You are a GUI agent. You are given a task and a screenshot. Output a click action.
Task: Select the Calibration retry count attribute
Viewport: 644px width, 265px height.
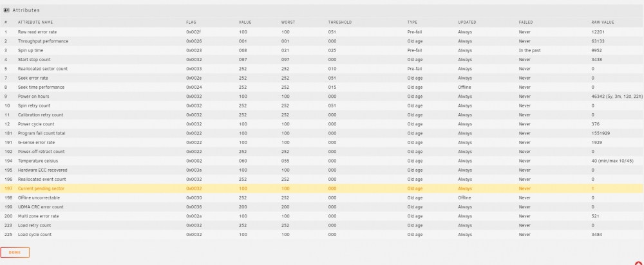(x=40, y=115)
